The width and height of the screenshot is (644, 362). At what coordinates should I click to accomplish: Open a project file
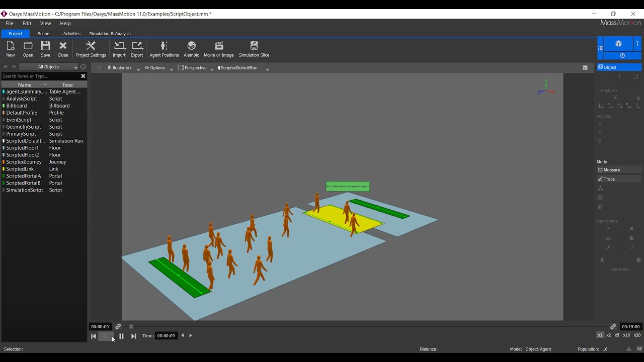pos(28,49)
